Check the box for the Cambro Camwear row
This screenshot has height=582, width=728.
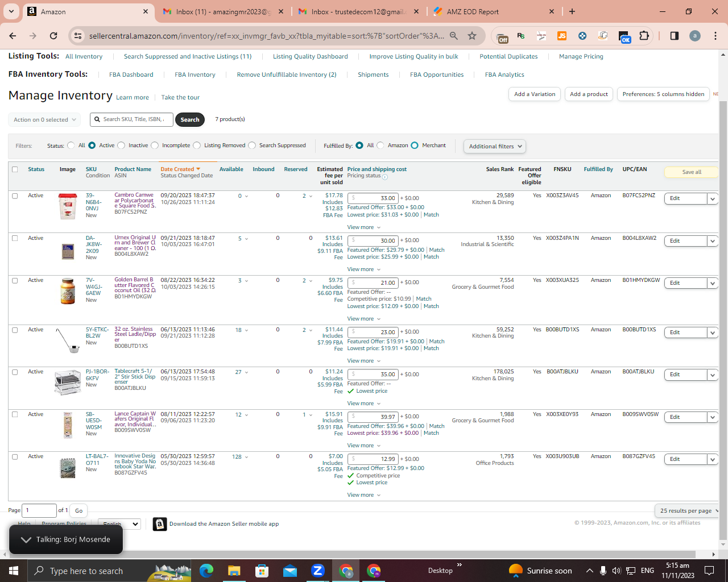tap(15, 196)
